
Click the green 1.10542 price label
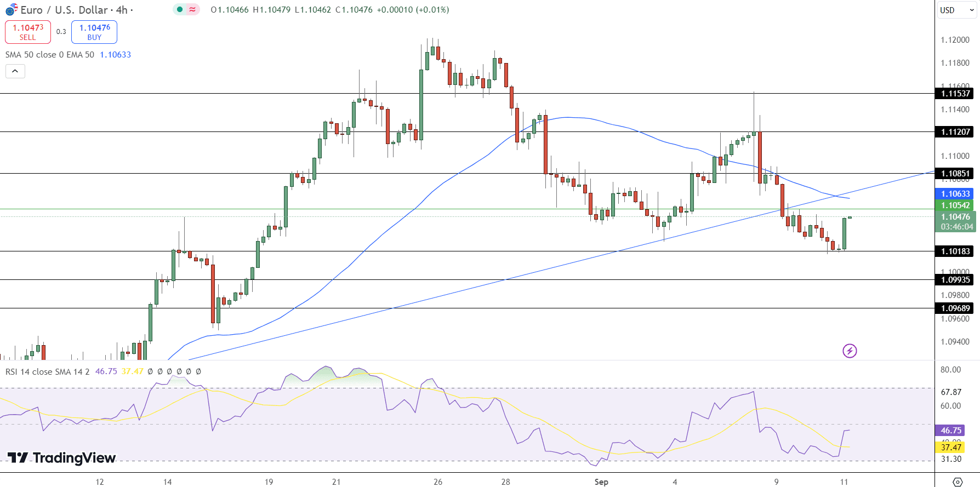tap(955, 205)
